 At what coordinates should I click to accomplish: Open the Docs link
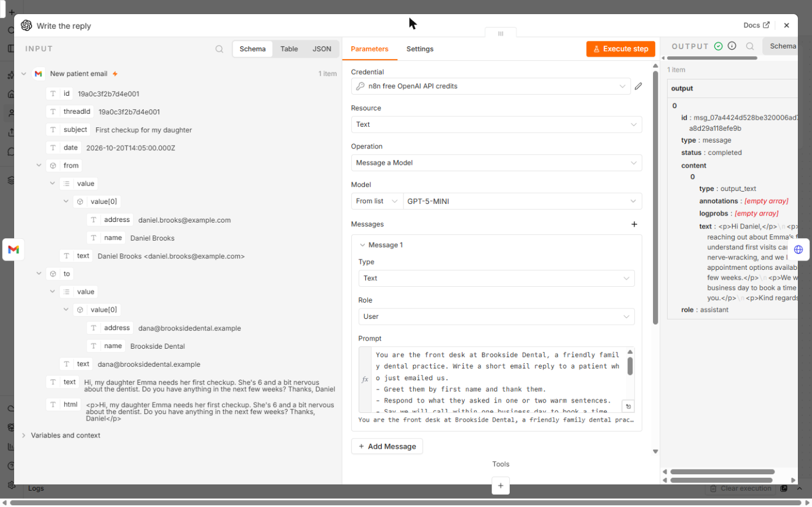pos(756,25)
